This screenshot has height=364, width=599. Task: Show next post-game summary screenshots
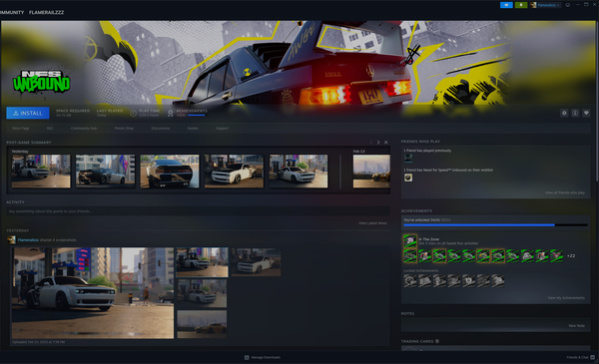coord(378,143)
